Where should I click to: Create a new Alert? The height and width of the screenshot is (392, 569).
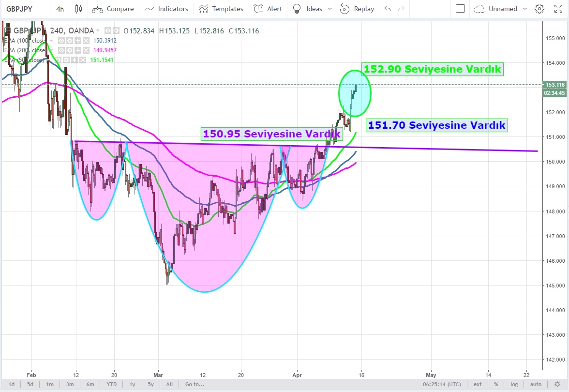coord(268,9)
